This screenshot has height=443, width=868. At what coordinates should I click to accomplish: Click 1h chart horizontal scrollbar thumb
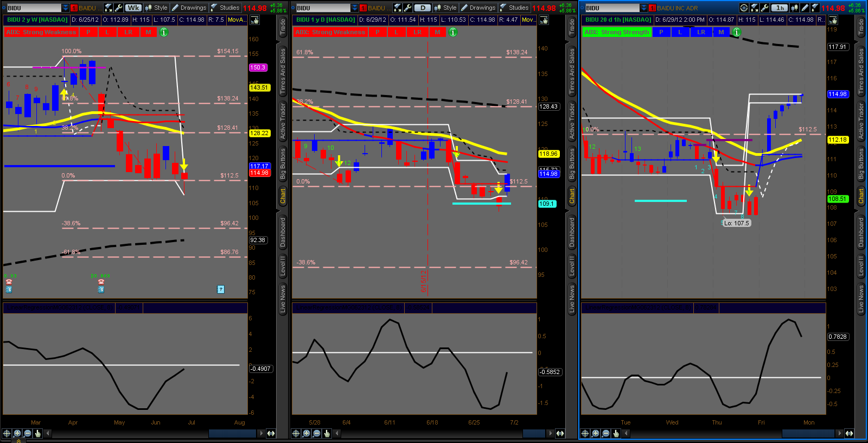808,433
